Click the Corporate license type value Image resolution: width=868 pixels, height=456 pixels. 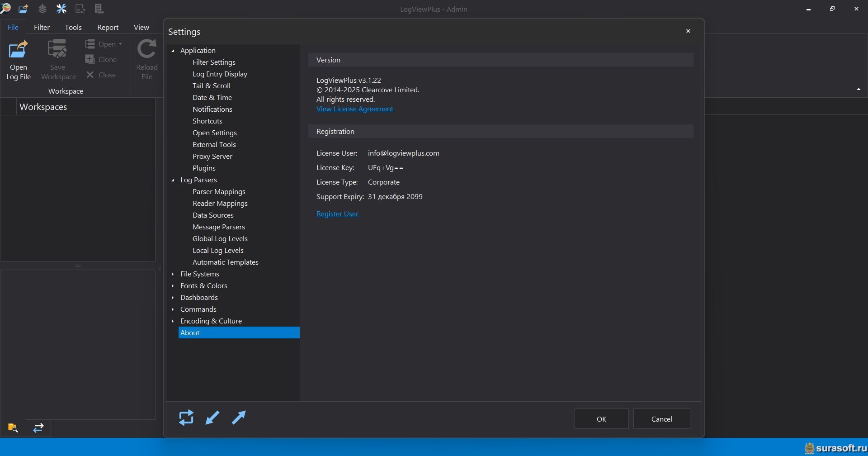click(383, 182)
